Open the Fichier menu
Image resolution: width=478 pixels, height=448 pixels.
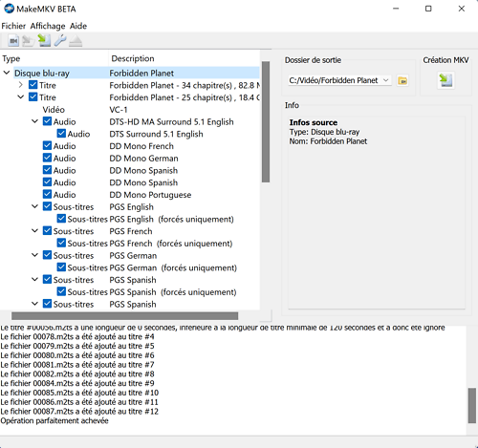[x=13, y=26]
